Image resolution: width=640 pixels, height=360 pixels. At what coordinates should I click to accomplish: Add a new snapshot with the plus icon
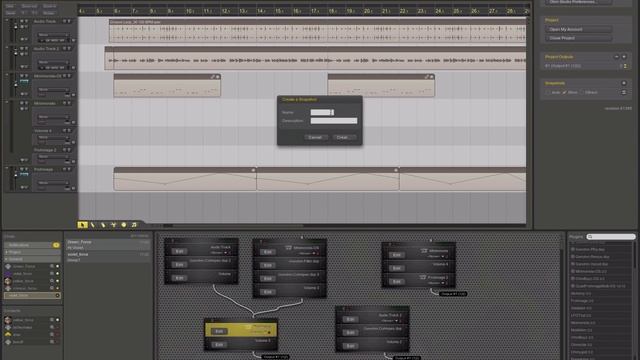tap(624, 83)
